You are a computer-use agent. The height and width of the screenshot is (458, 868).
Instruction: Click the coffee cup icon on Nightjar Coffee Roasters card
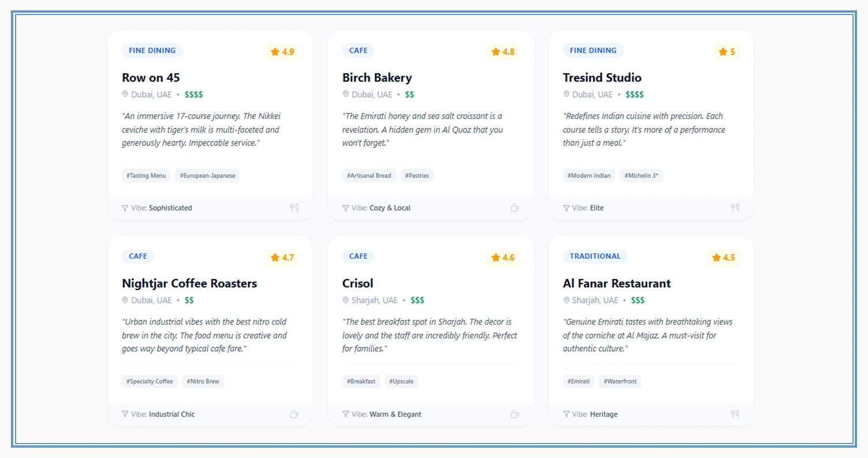pos(294,414)
